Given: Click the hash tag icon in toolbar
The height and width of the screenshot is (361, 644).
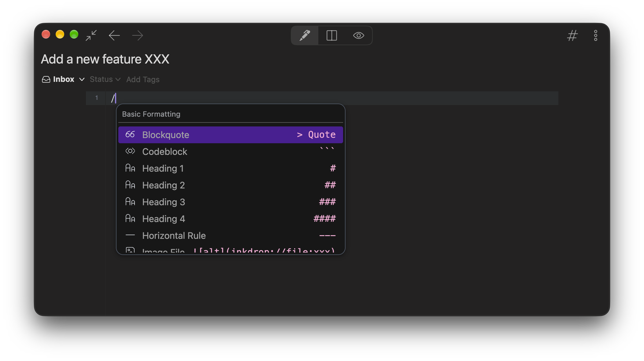Looking at the screenshot, I should (572, 35).
